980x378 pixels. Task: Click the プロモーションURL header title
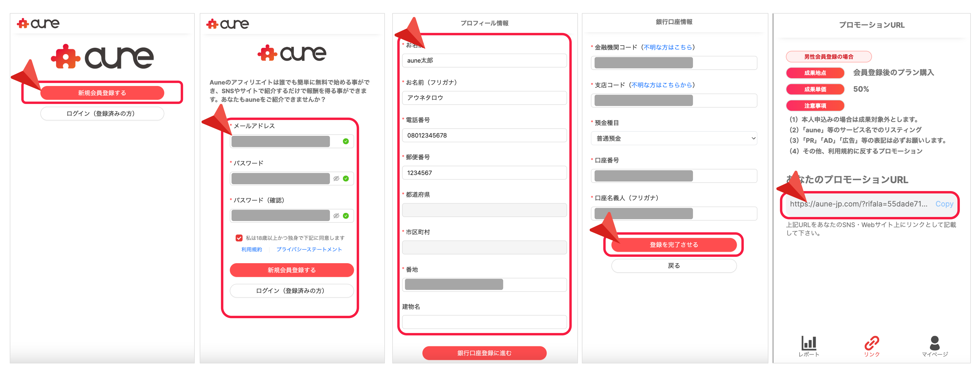[872, 25]
